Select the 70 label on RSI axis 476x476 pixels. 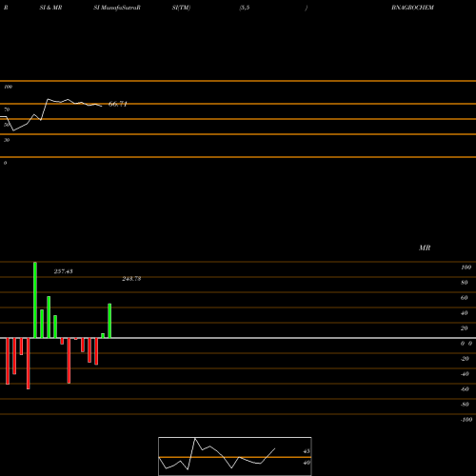coord(7,109)
